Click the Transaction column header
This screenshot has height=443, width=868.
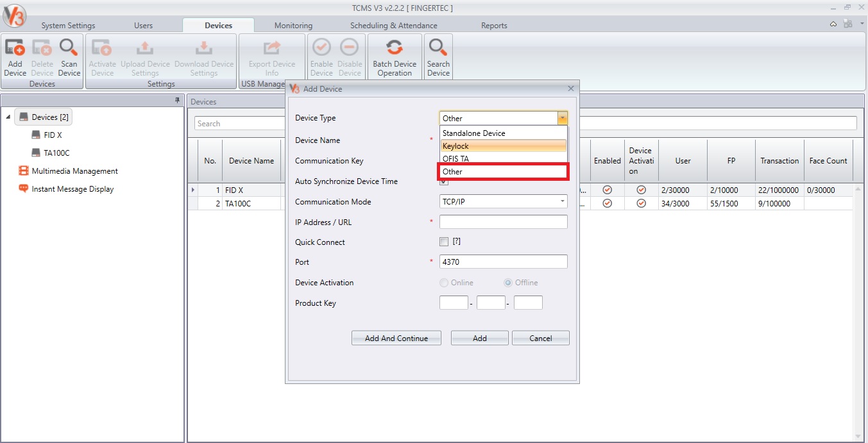779,161
